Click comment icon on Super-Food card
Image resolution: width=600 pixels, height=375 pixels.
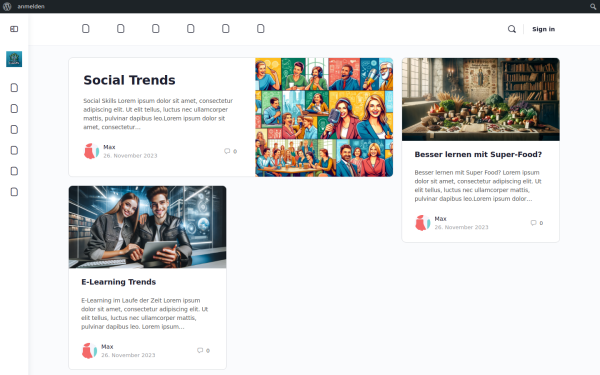point(533,223)
